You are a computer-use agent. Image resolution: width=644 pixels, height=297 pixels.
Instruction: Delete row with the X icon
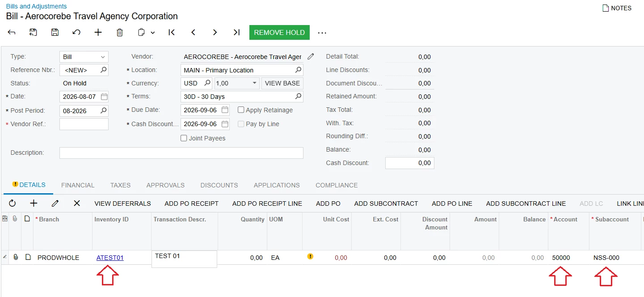pos(77,203)
